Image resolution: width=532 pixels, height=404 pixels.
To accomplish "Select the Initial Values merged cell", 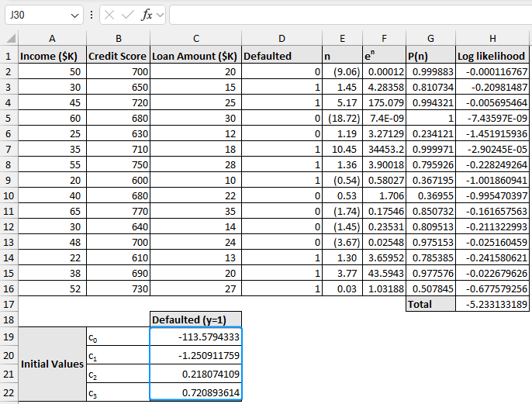I will click(52, 364).
